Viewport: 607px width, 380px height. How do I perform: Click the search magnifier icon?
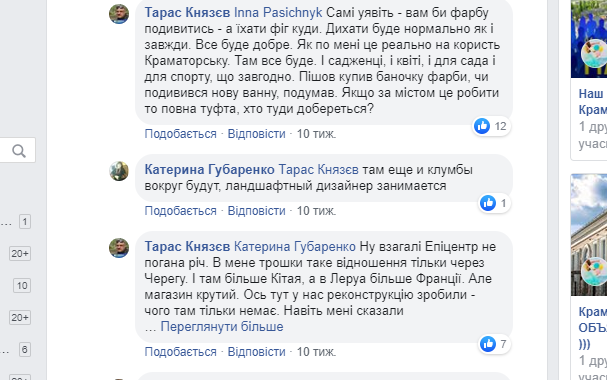[x=19, y=151]
